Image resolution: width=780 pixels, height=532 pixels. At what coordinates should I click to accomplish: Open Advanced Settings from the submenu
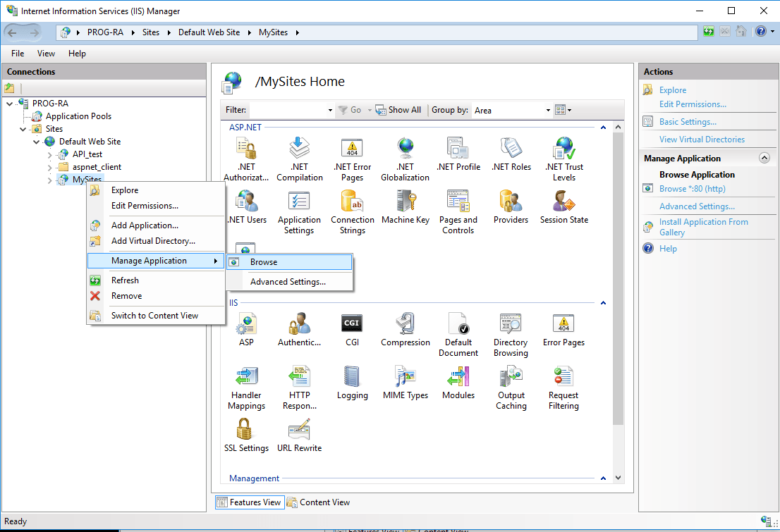290,281
